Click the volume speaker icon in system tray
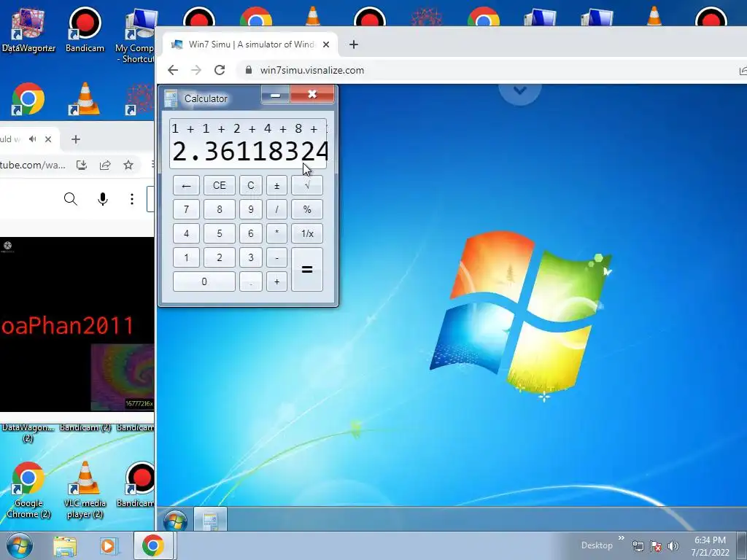The image size is (747, 560). coord(673,546)
